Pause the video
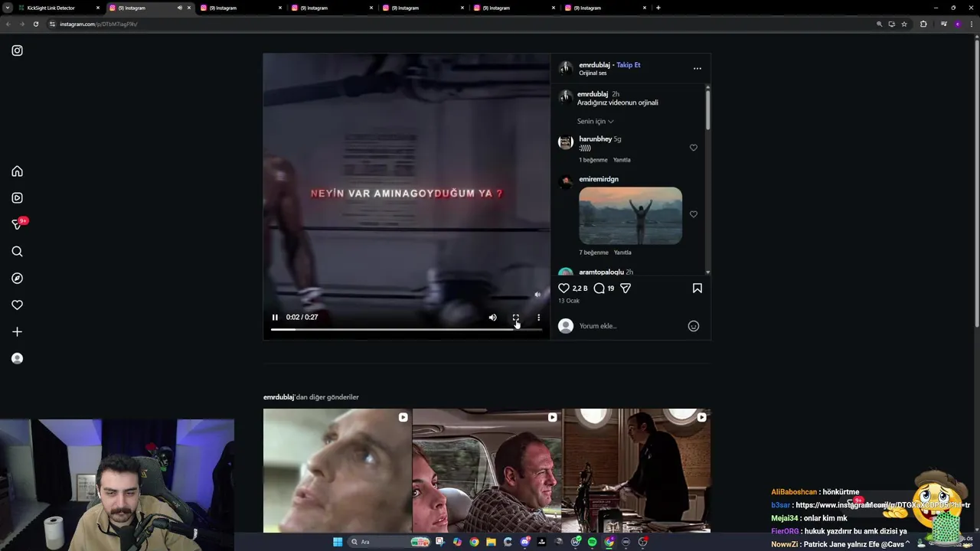The width and height of the screenshot is (980, 551). 275,317
